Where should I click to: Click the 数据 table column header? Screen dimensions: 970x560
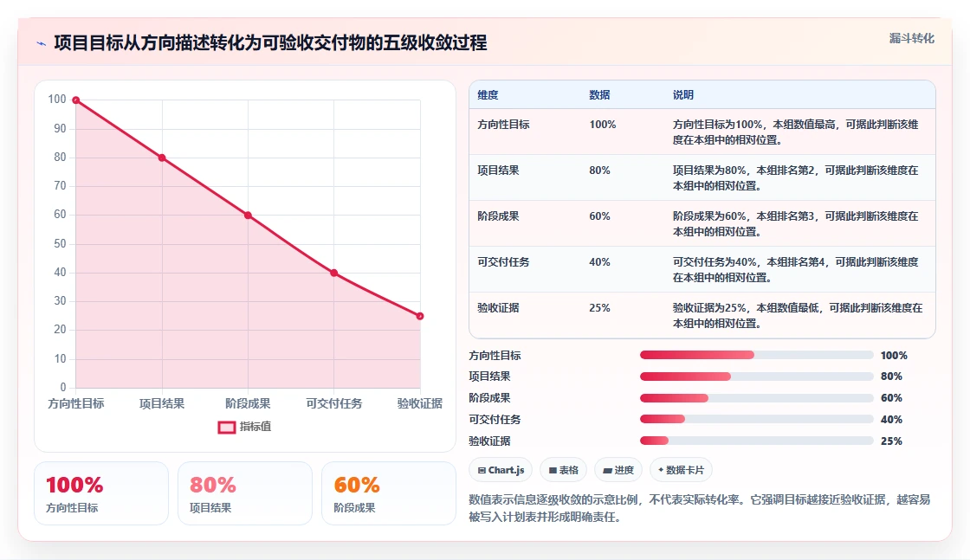(599, 95)
